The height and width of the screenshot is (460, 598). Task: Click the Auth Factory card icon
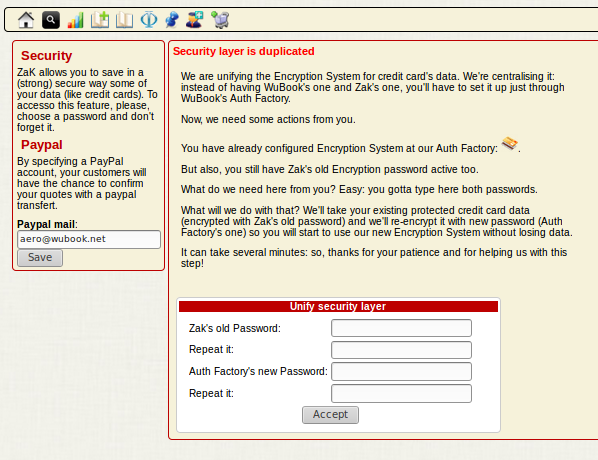[510, 143]
